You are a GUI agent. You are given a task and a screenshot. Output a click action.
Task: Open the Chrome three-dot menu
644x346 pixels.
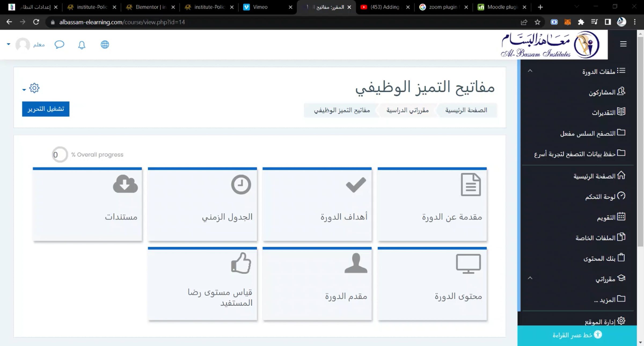click(635, 22)
